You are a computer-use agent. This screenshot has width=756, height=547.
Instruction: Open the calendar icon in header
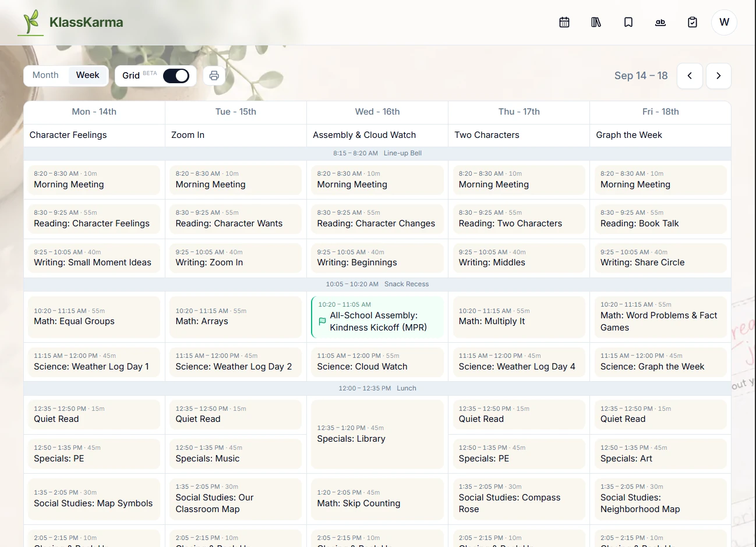point(564,22)
